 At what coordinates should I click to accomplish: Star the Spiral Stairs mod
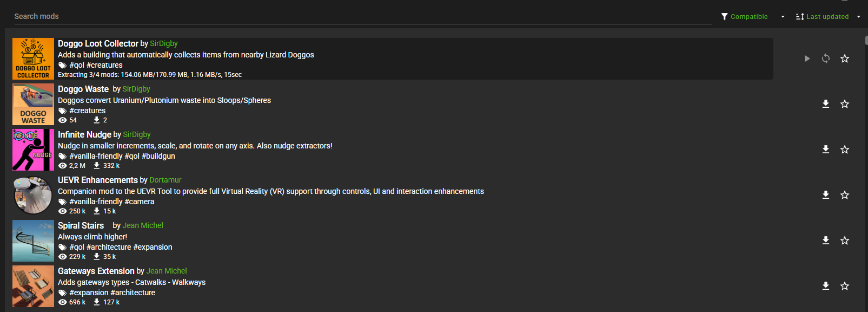point(845,240)
